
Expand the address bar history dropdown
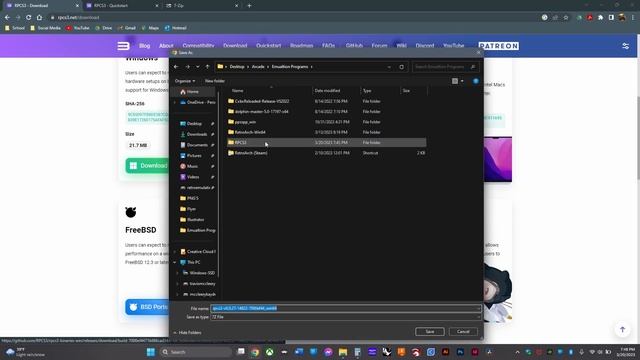tap(389, 67)
